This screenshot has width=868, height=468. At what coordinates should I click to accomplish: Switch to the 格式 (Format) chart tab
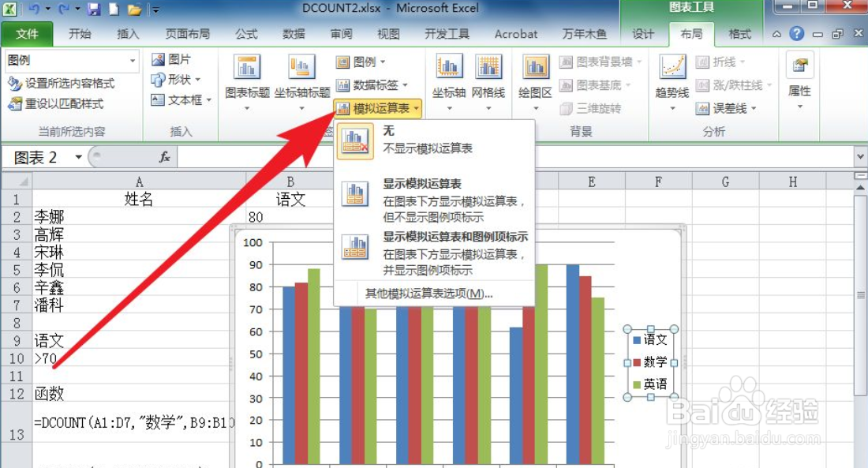[x=739, y=35]
